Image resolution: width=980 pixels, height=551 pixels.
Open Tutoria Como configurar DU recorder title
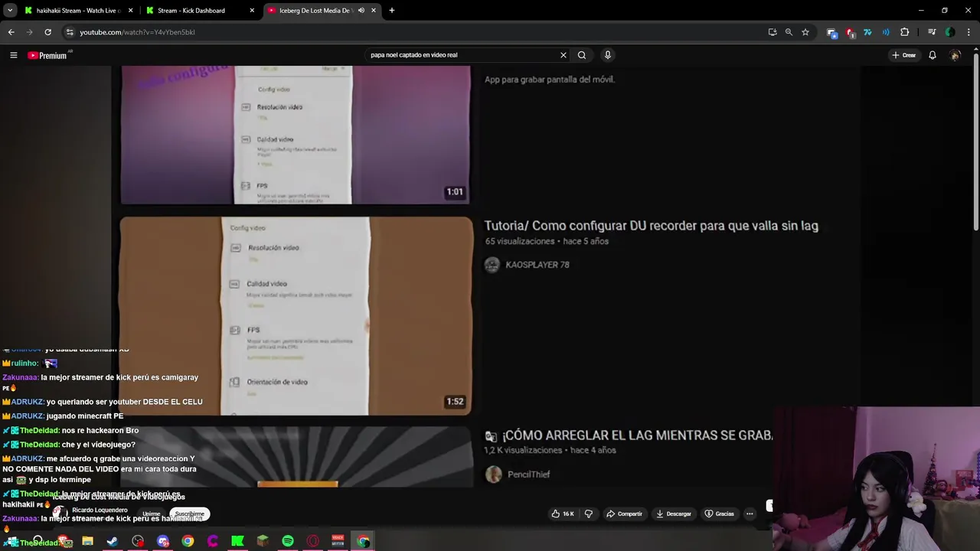(x=651, y=226)
